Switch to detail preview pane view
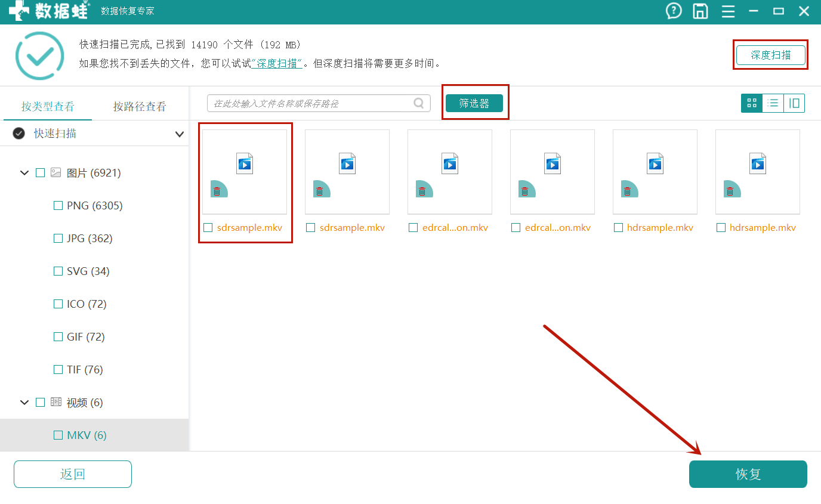The image size is (821, 504). click(794, 103)
